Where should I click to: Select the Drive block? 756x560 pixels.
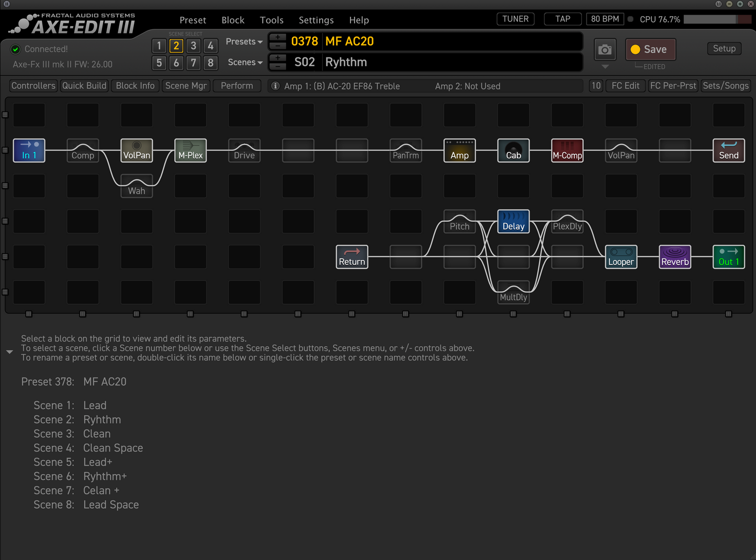244,151
